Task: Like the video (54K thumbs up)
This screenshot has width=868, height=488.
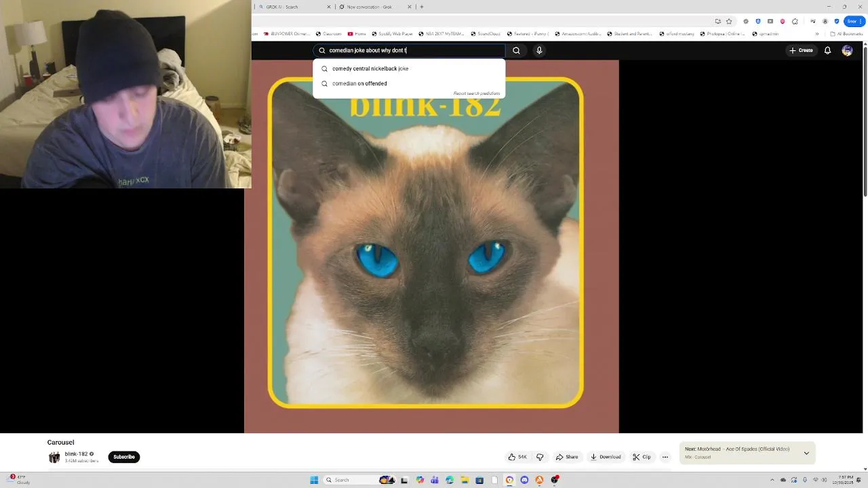Action: [518, 457]
